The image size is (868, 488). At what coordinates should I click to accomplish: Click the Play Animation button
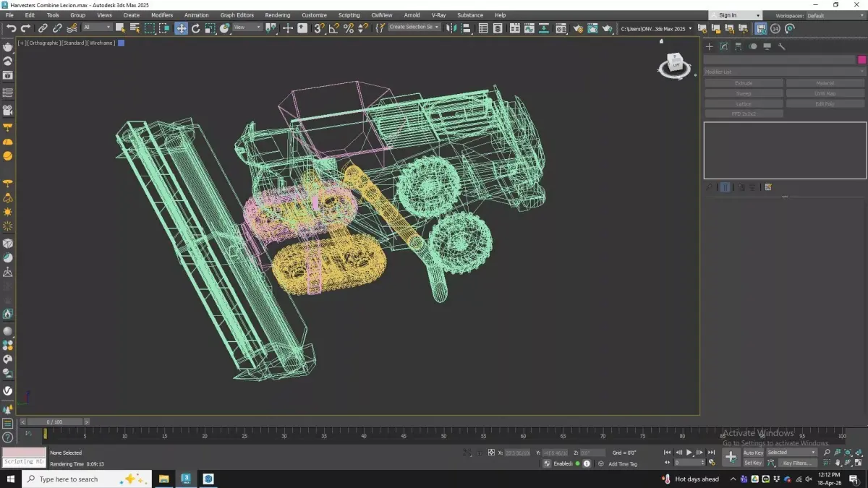point(689,453)
